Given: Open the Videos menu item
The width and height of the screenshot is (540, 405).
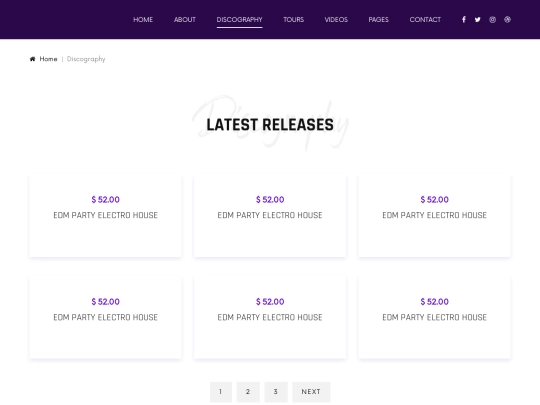Looking at the screenshot, I should (x=336, y=20).
